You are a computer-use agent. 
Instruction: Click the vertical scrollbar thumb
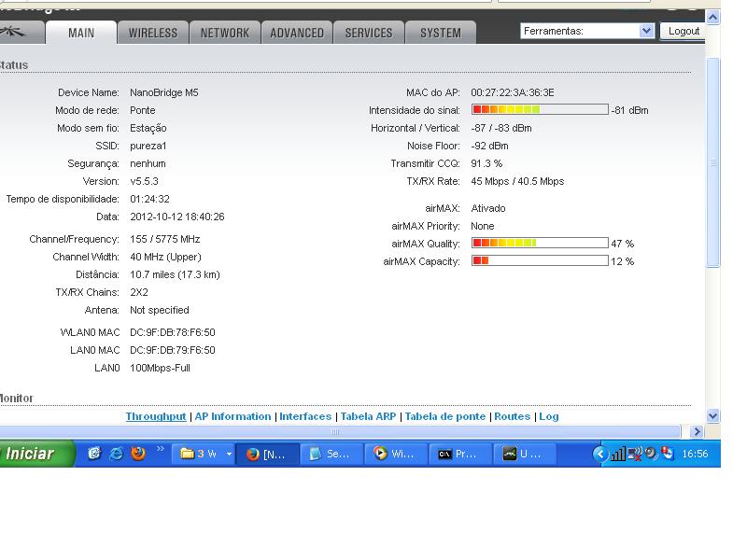click(712, 162)
